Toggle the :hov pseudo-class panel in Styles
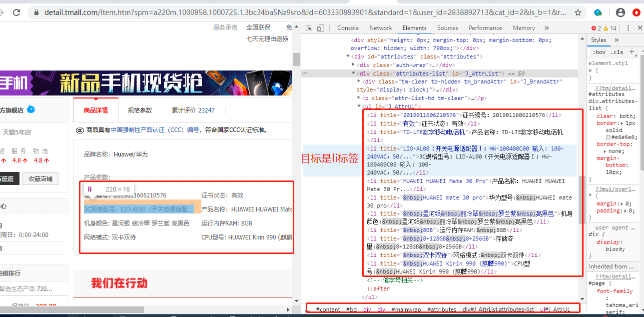 pos(599,51)
